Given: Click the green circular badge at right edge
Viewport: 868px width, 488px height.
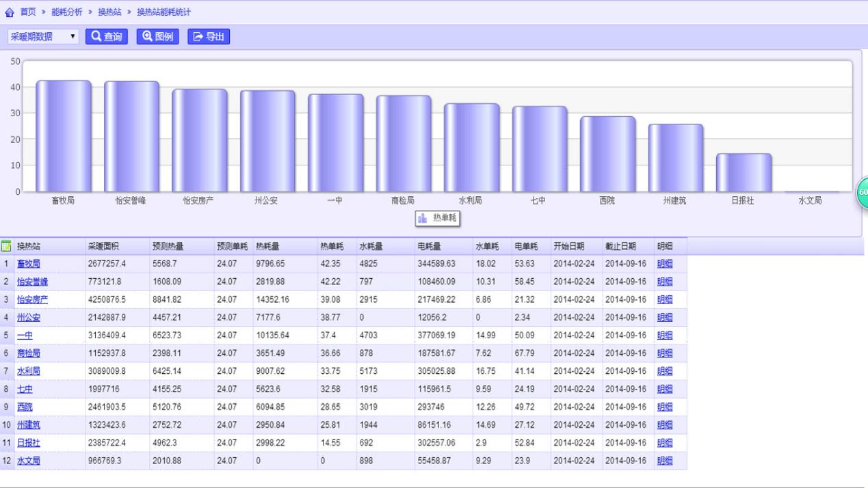Looking at the screenshot, I should [x=863, y=193].
